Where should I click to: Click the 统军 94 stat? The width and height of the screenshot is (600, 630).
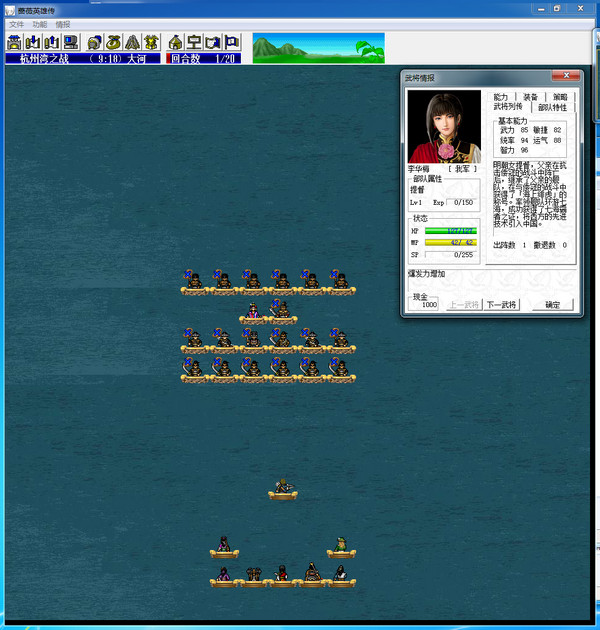tap(514, 140)
